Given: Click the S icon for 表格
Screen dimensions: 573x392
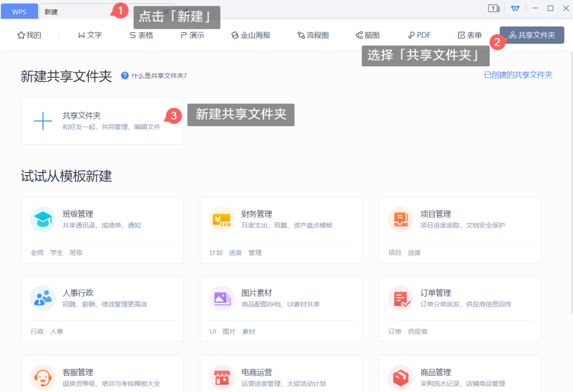Looking at the screenshot, I should point(133,35).
